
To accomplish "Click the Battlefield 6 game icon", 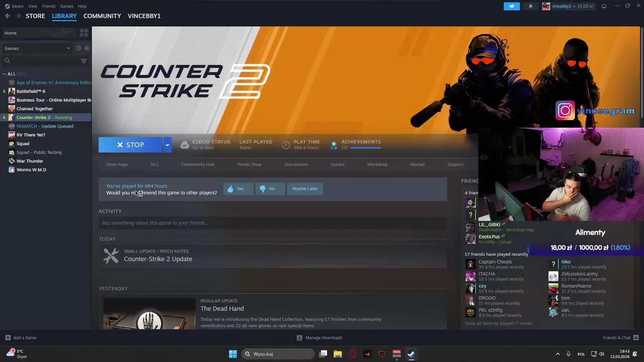I will click(x=12, y=91).
